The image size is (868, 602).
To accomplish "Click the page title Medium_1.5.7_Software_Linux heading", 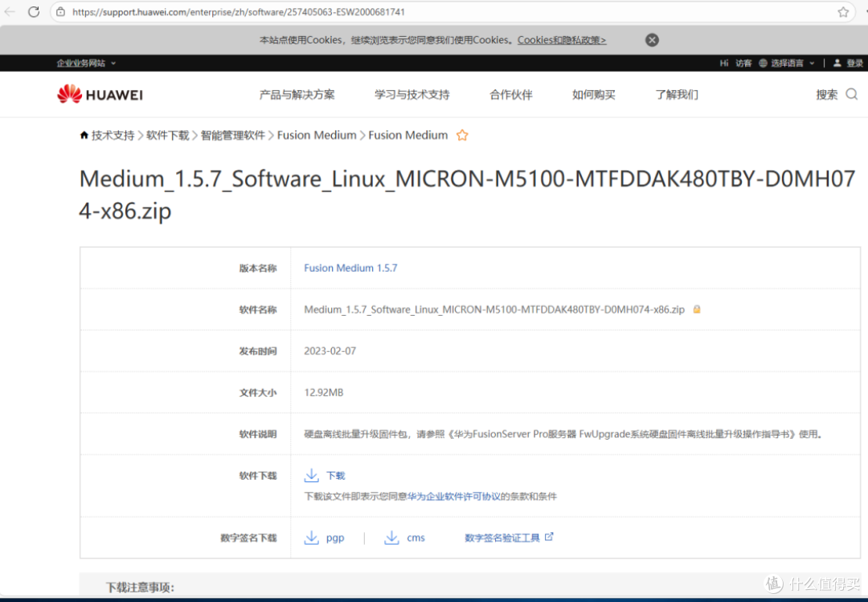I will [x=467, y=195].
